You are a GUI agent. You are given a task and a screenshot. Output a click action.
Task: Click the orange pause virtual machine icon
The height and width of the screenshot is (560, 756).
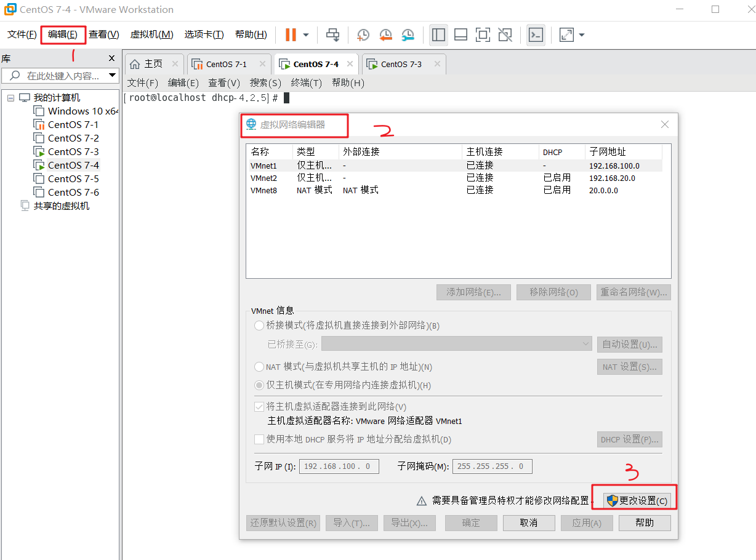pyautogui.click(x=291, y=35)
